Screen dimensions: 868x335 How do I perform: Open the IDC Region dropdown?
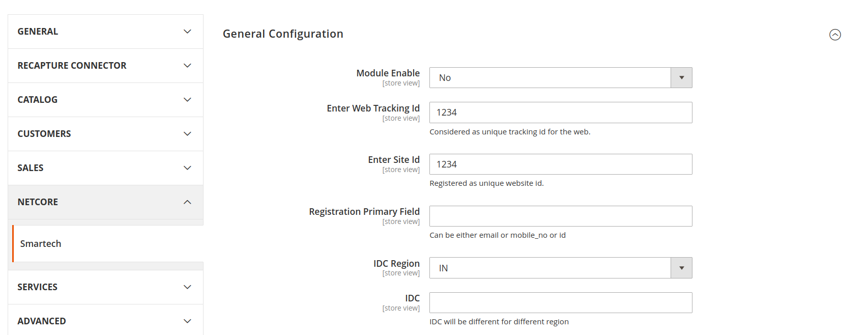tap(560, 268)
